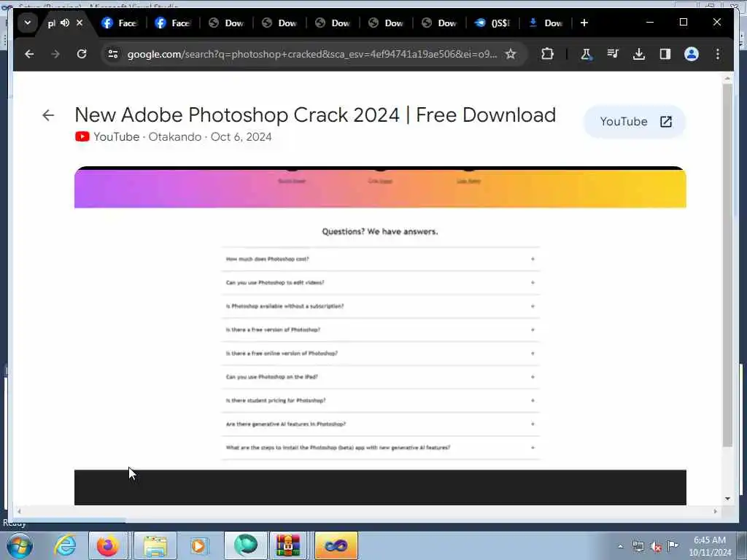Reload the current page
This screenshot has height=560, width=747.
(x=82, y=54)
